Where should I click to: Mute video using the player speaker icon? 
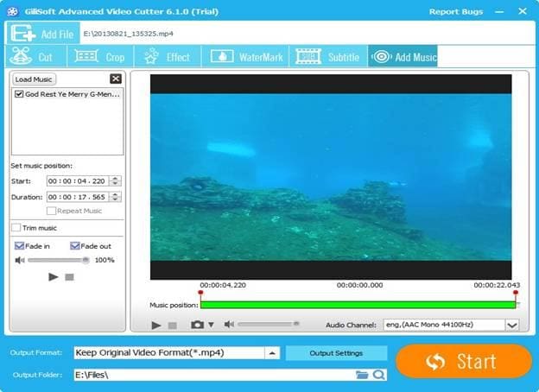click(229, 324)
